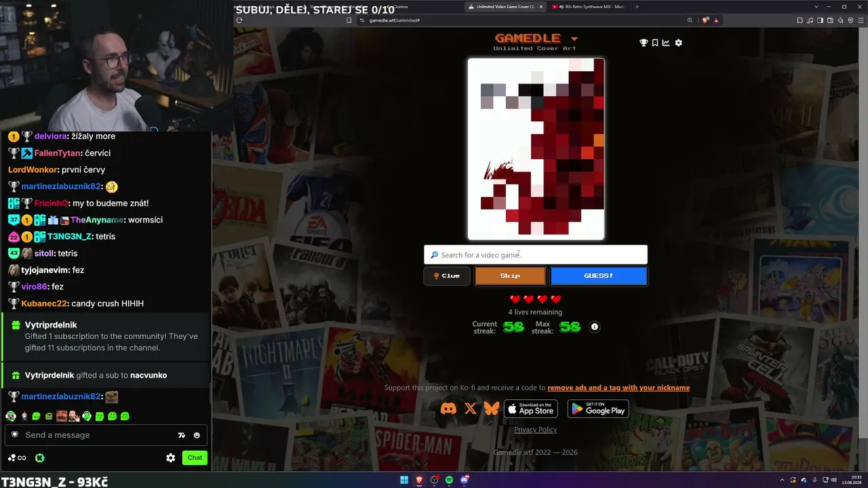Open the Google Play download badge
868x488 pixels.
point(598,409)
